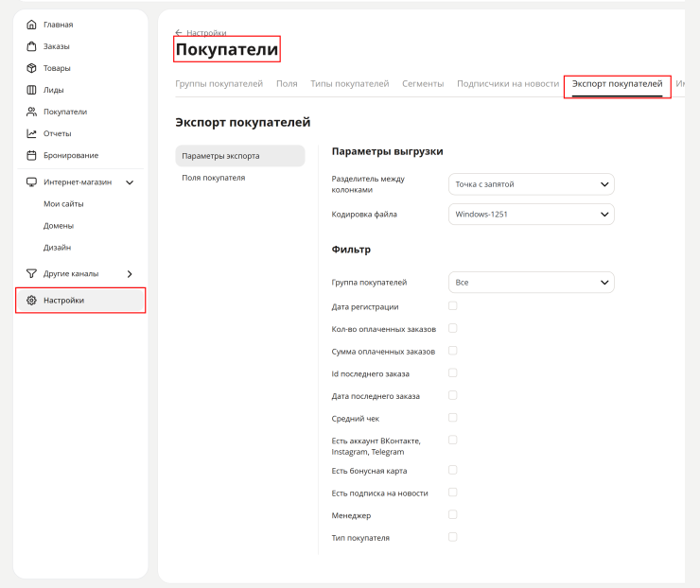Select the Экспорт покупателей tab
Image resolution: width=700 pixels, height=588 pixels.
[x=618, y=84]
